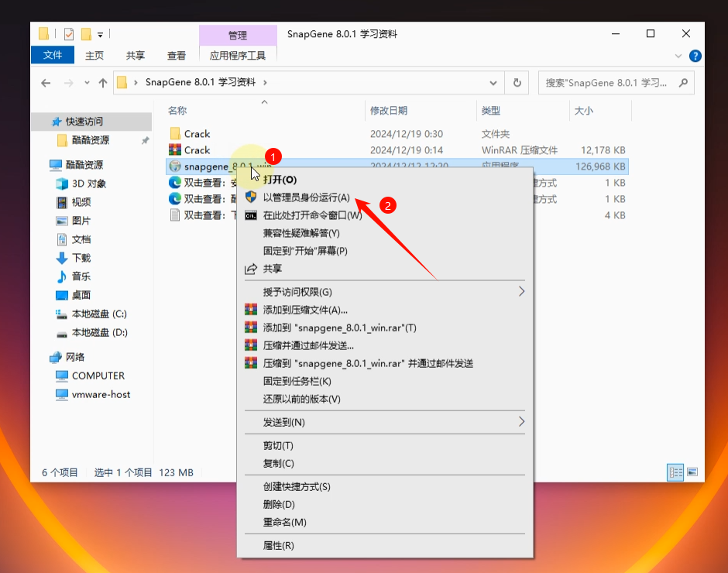Click the Refresh button beside address bar
The width and height of the screenshot is (728, 573).
click(x=517, y=83)
